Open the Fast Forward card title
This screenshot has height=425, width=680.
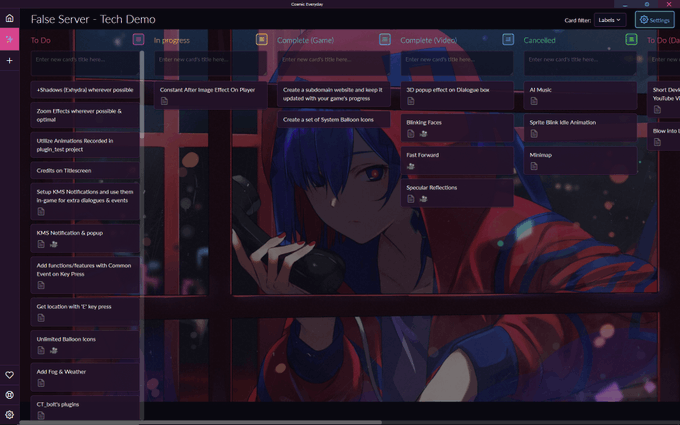click(422, 155)
